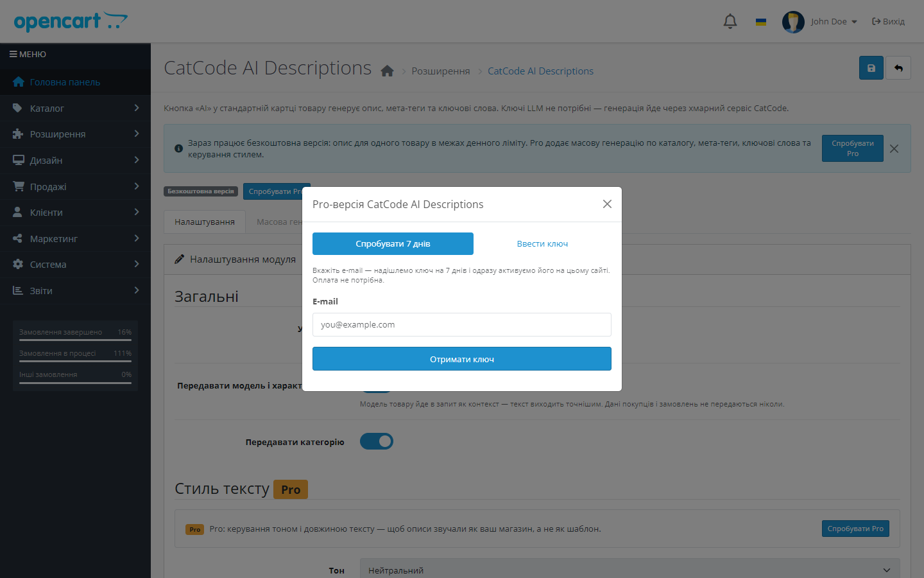This screenshot has height=578, width=924.
Task: Switch to the Налаштування tab
Action: (205, 222)
